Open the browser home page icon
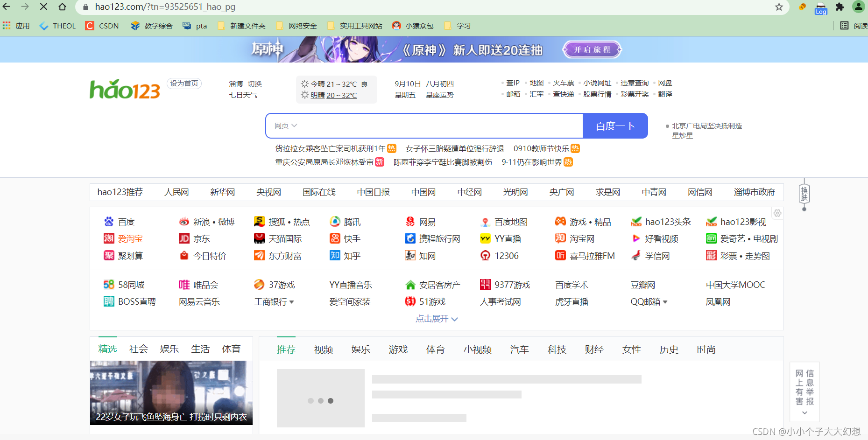Image resolution: width=868 pixels, height=440 pixels. 62,7
